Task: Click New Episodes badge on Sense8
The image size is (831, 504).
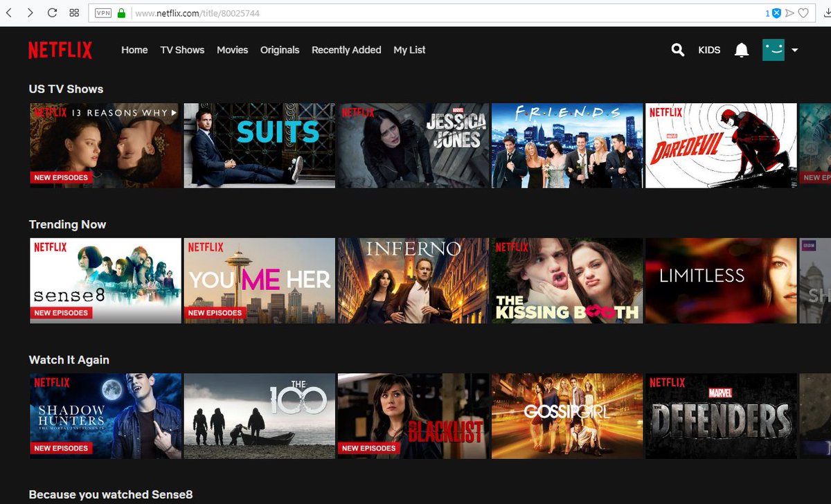Action: pos(61,313)
